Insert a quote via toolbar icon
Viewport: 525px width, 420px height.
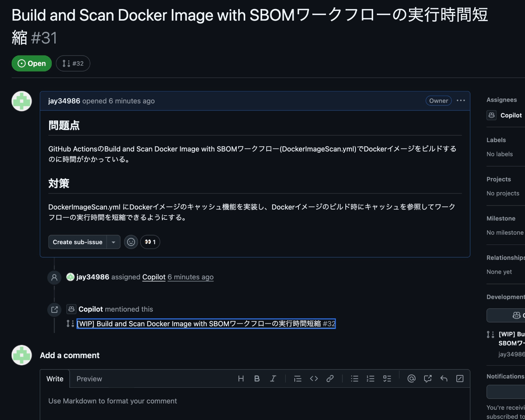(298, 379)
